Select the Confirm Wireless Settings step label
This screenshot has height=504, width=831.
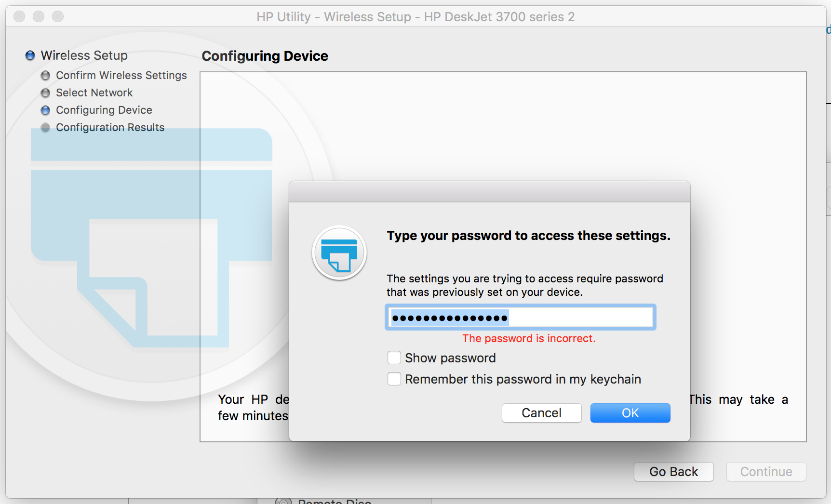[x=121, y=76]
